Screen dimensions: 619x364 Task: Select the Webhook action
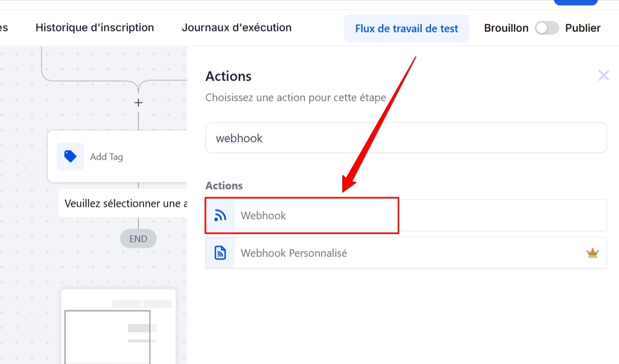(x=406, y=215)
